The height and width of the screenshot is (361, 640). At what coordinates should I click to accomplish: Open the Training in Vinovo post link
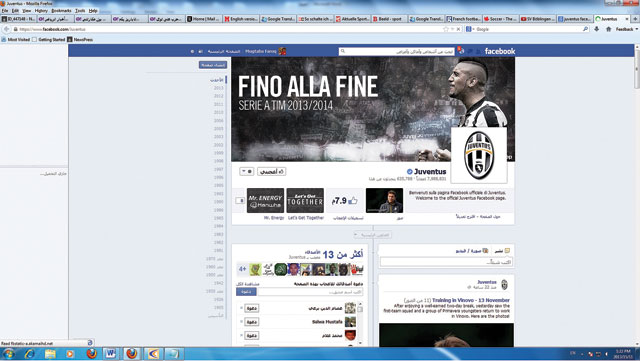[471, 300]
